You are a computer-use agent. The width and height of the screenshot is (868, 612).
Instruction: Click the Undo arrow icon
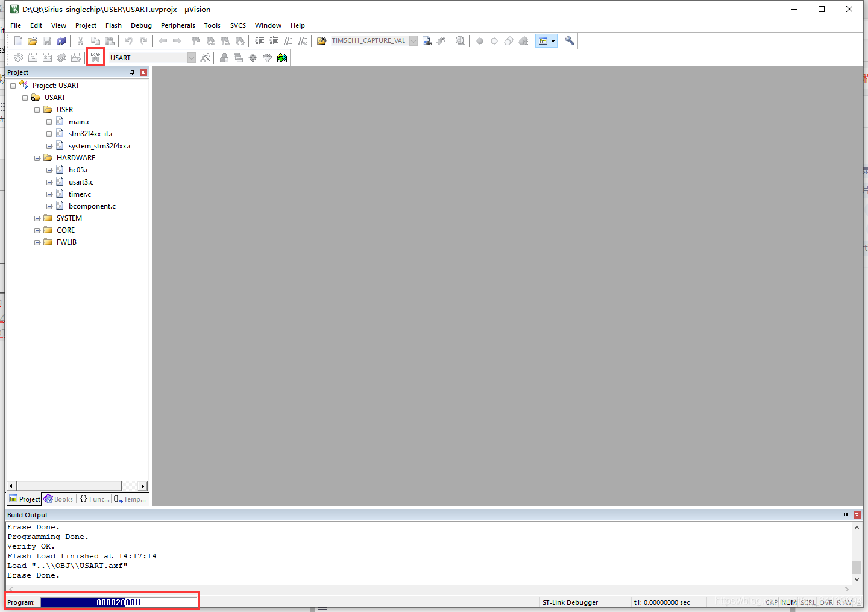pyautogui.click(x=128, y=41)
